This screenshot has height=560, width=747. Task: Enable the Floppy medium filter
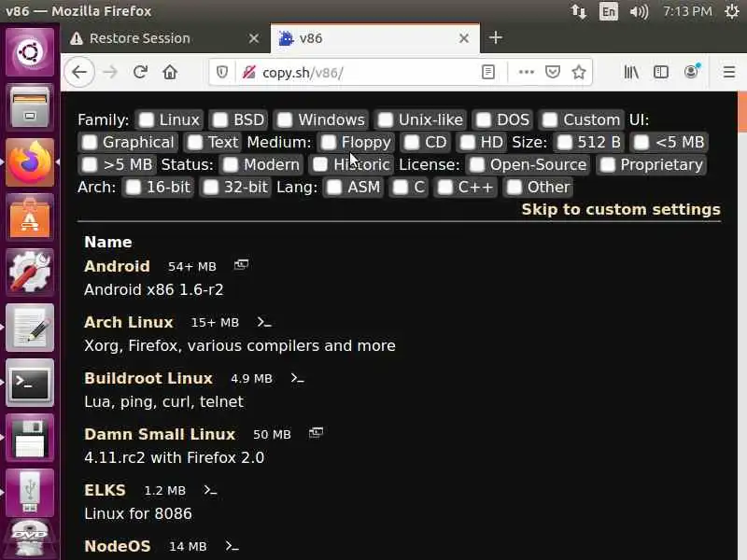click(329, 143)
